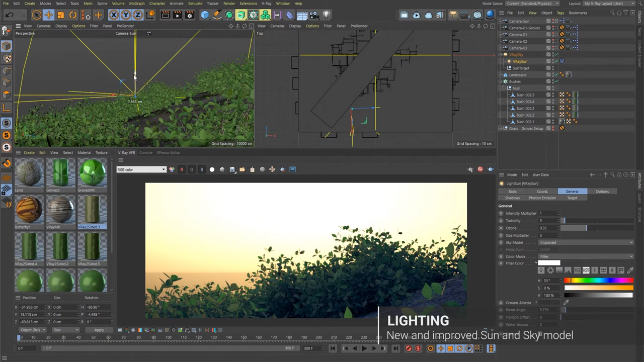Screen dimensions: 644x362
Task: Click the Filter Color white swatch
Action: click(549, 263)
